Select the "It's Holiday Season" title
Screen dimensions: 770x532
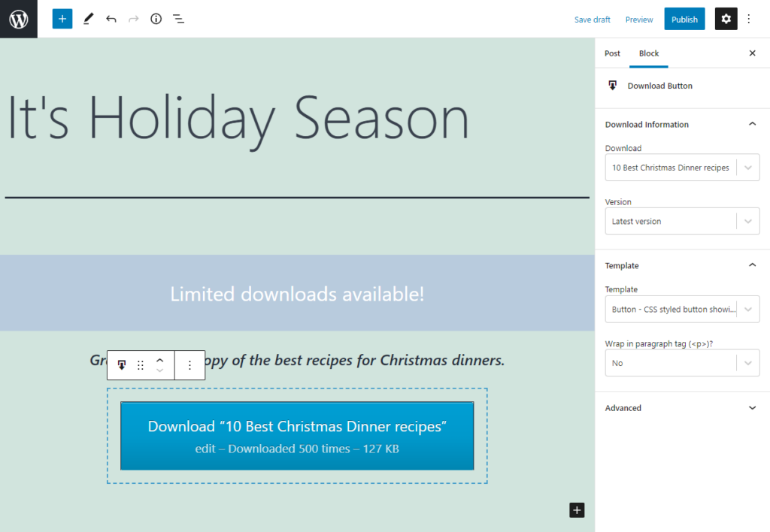click(x=238, y=119)
